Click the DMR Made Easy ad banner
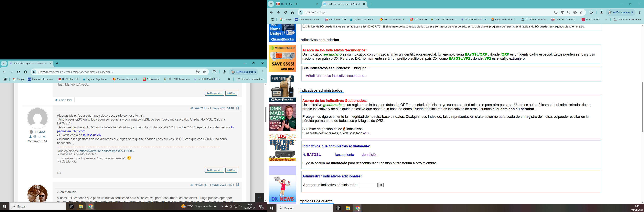 click(282, 118)
